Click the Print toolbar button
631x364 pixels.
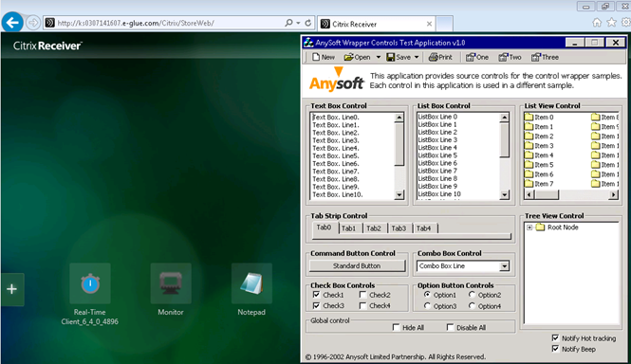(x=440, y=57)
